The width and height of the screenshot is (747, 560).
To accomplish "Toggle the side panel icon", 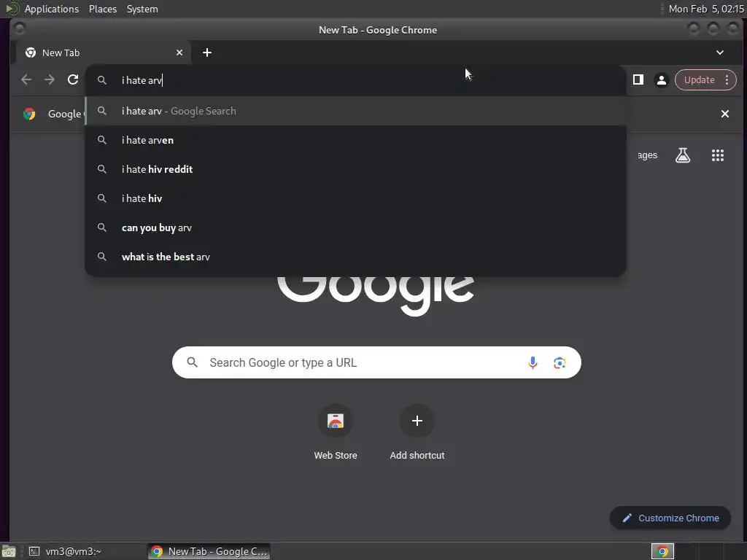I will click(x=638, y=79).
